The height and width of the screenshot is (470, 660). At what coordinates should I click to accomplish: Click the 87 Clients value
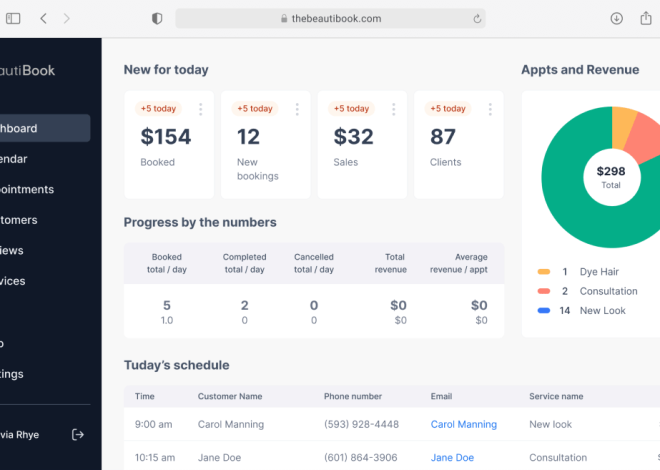[443, 136]
